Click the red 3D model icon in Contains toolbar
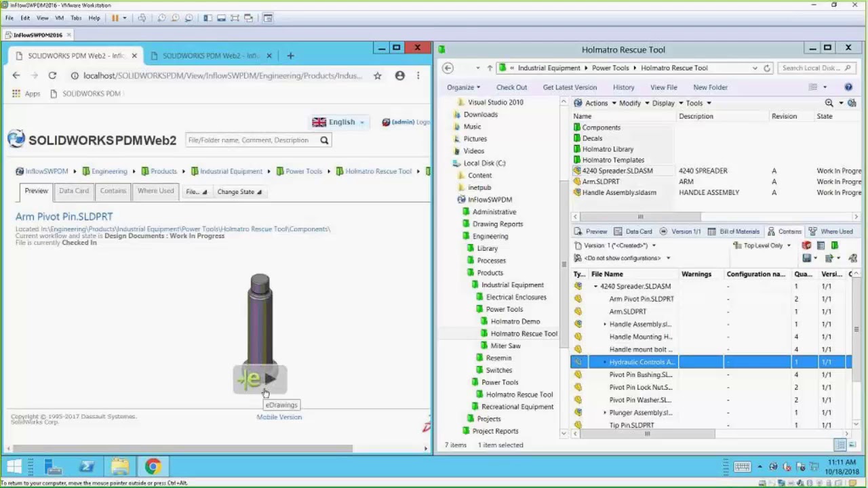The image size is (868, 488). [806, 245]
